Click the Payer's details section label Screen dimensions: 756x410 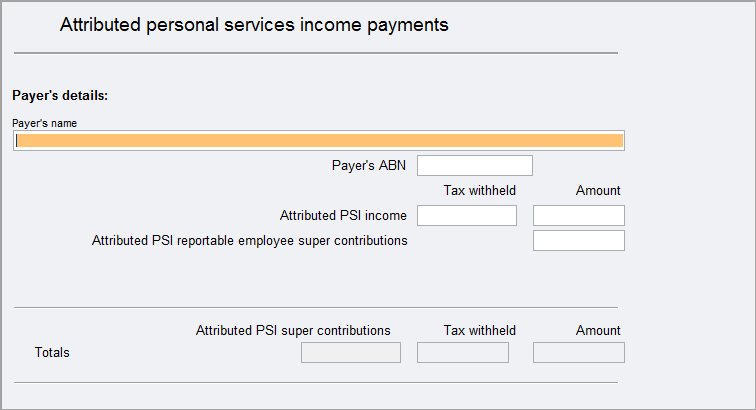click(60, 96)
